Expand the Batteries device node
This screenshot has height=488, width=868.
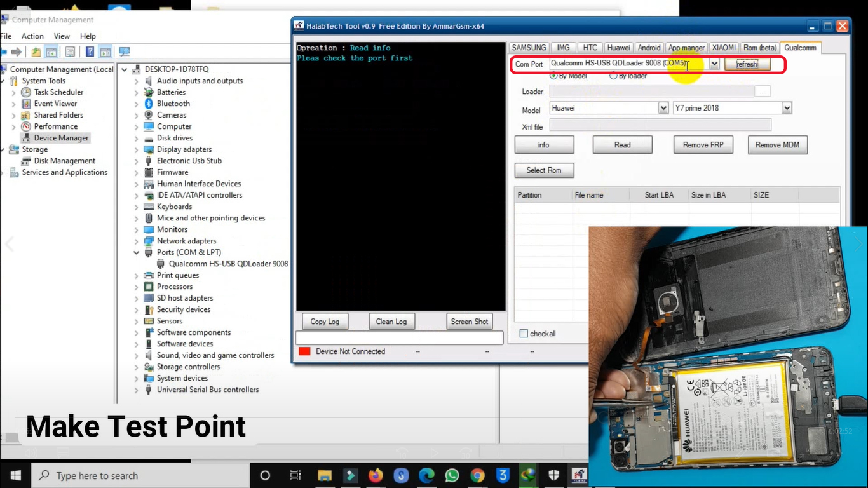pos(136,93)
